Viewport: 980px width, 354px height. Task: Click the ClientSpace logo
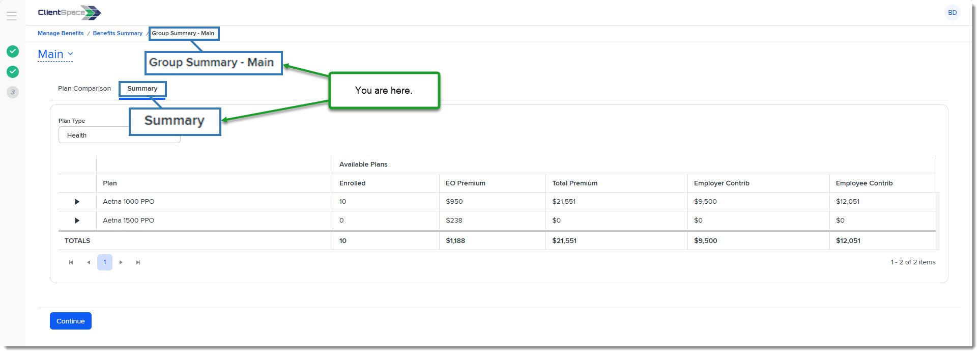[x=69, y=13]
